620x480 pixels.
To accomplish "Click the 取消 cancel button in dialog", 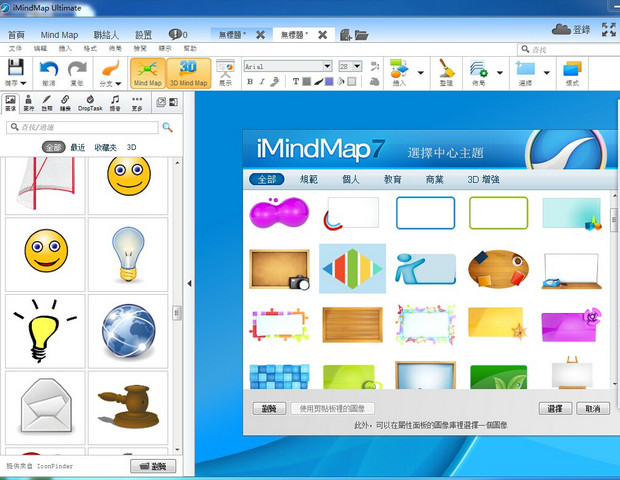I will [592, 408].
